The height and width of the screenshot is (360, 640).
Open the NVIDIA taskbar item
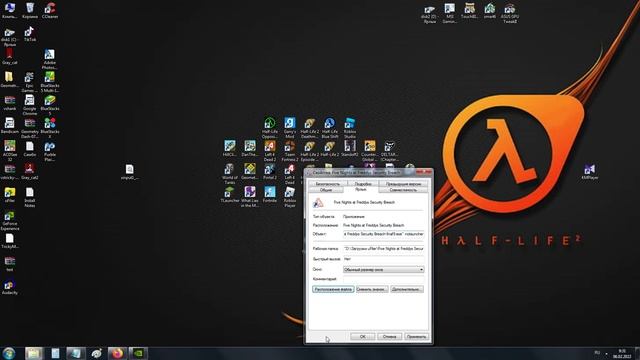pyautogui.click(x=138, y=353)
